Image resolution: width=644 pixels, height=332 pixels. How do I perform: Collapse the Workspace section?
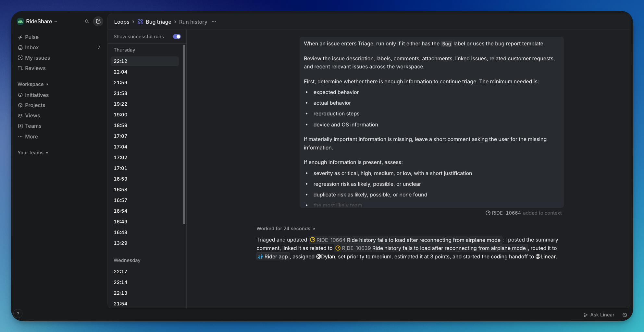coord(33,84)
